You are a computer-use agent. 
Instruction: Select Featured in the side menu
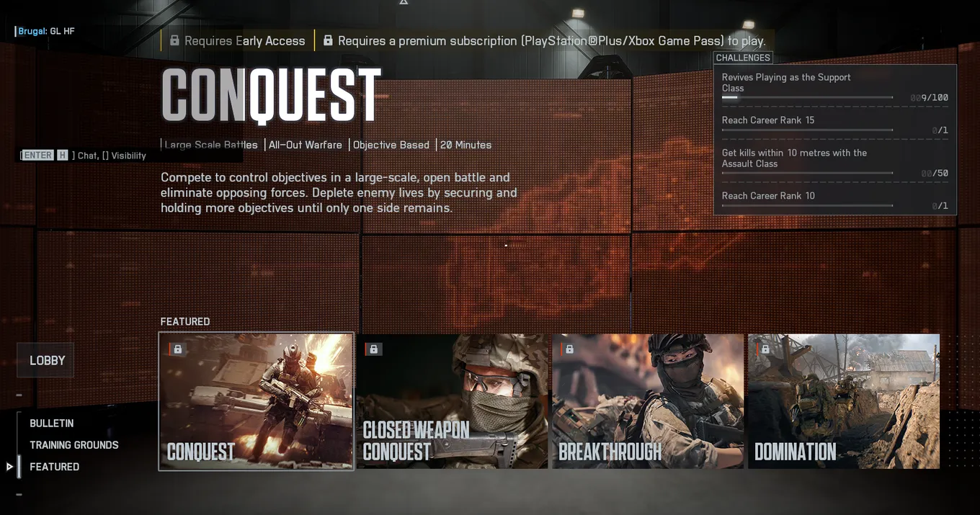[x=55, y=467]
